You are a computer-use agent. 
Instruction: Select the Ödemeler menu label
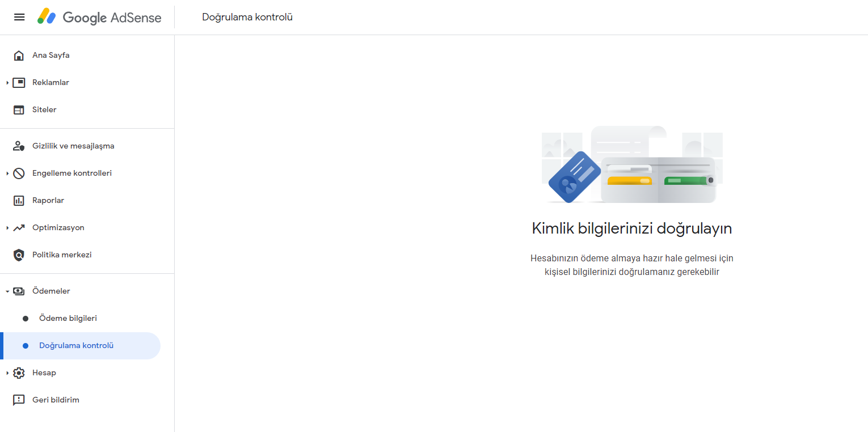(x=51, y=291)
